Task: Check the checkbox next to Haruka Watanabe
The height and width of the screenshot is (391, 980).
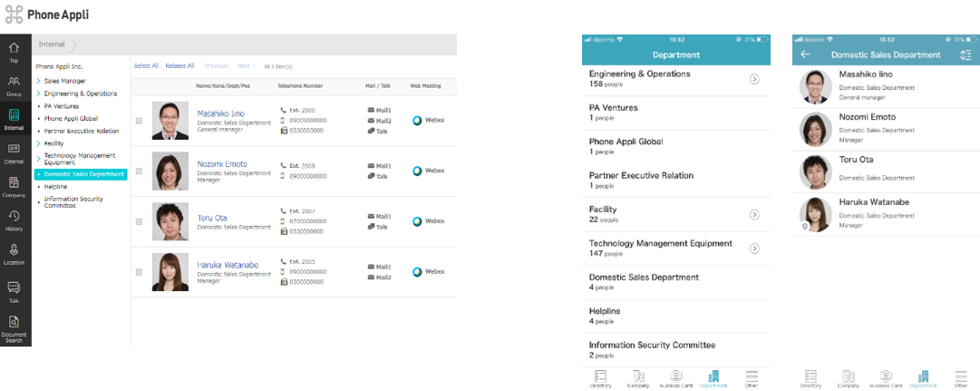Action: pyautogui.click(x=139, y=272)
